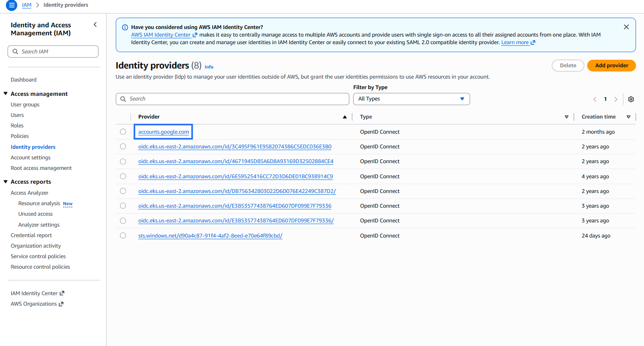The width and height of the screenshot is (644, 346).
Task: Click the identity providers search field
Action: (232, 99)
